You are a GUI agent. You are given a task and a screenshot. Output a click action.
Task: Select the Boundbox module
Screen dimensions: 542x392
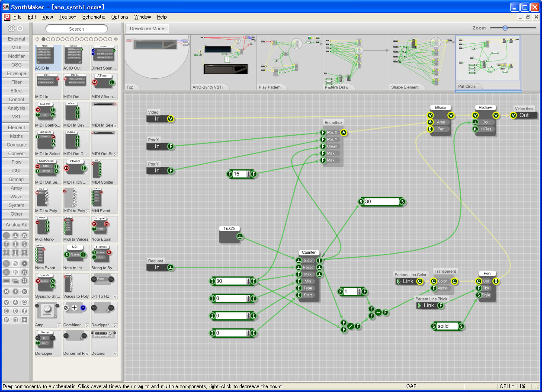334,143
